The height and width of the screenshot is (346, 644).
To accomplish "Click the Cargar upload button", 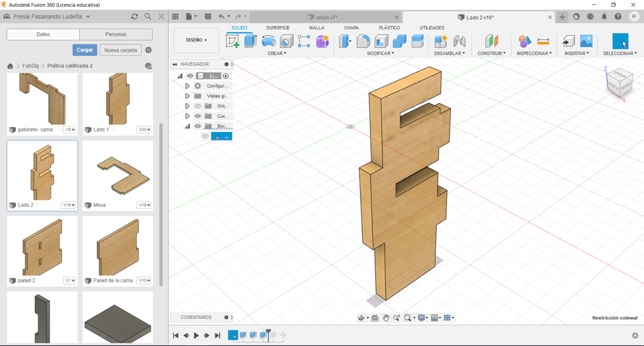I will click(x=85, y=50).
